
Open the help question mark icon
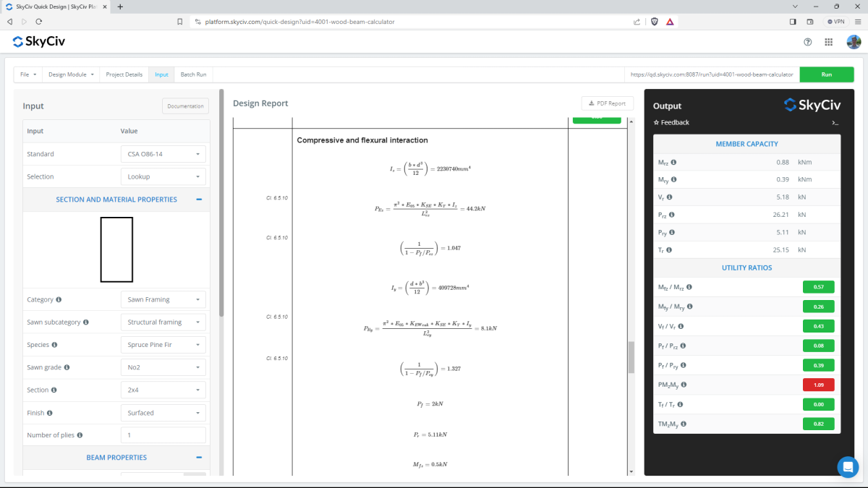[x=808, y=41]
